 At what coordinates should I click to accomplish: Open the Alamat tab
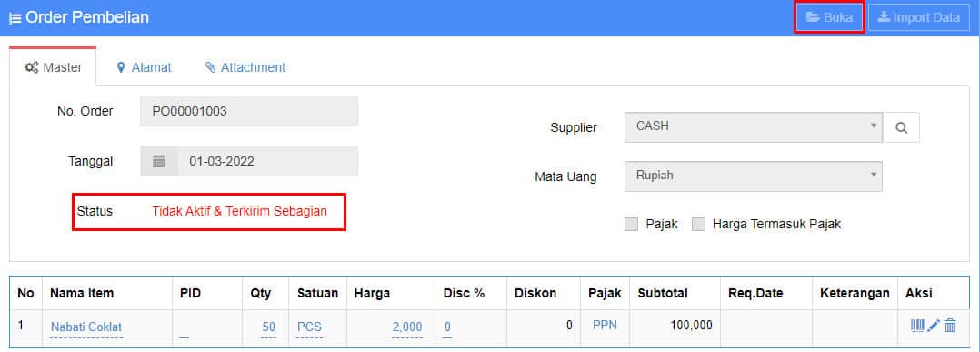coord(145,67)
